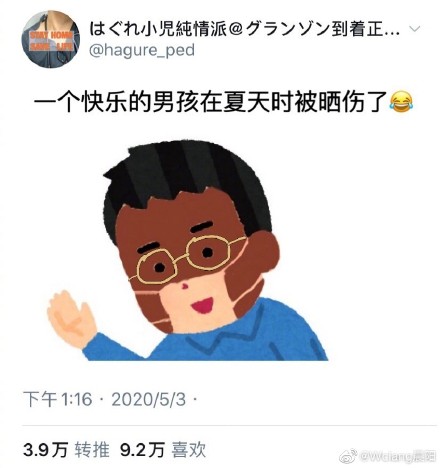View the 3.9万 retweet count
The image size is (440, 468).
click(46, 450)
